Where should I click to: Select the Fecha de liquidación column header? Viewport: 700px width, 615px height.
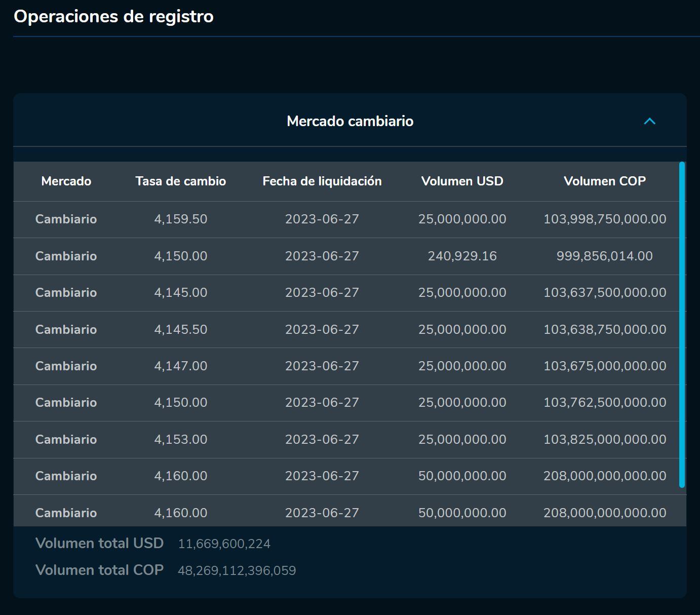tap(322, 181)
